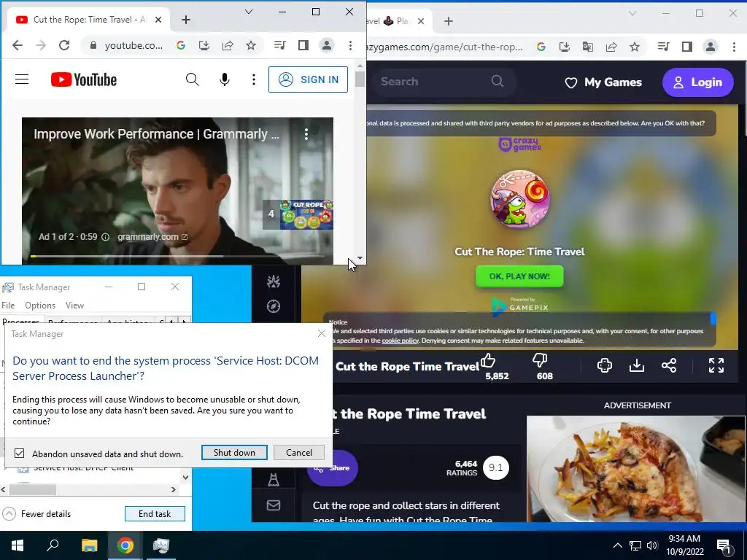
Task: Open YouTube settings three-dot menu
Action: 253,79
